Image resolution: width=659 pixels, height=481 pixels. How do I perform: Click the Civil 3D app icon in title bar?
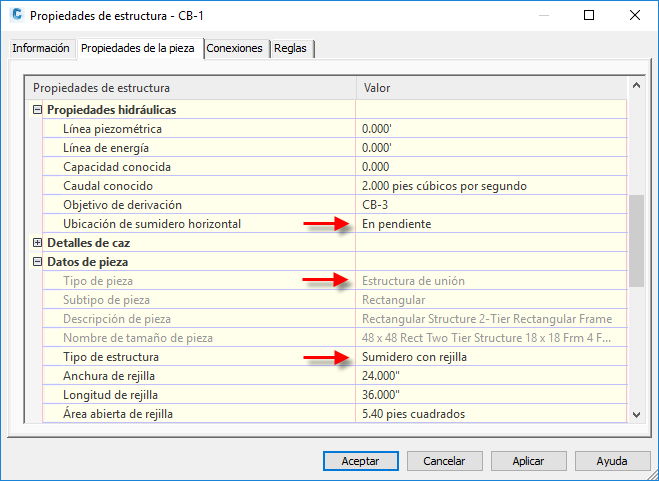[x=17, y=15]
